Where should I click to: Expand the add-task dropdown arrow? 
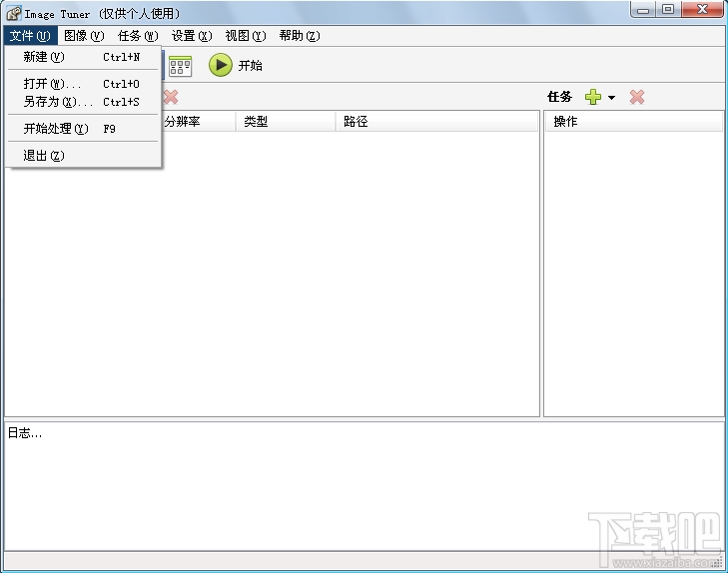point(611,98)
